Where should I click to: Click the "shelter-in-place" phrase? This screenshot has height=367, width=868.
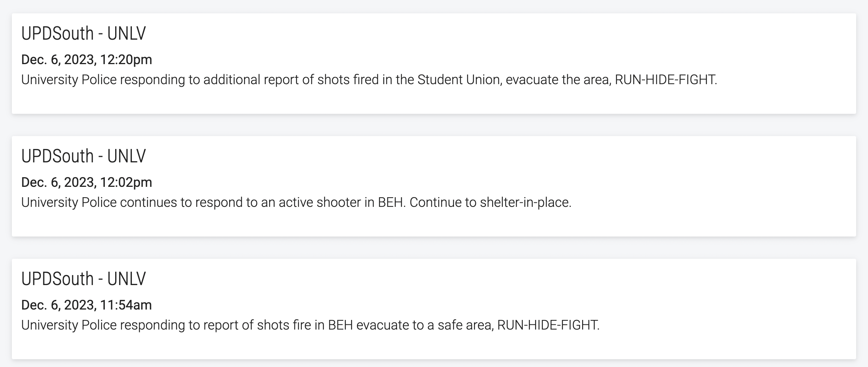coord(525,202)
